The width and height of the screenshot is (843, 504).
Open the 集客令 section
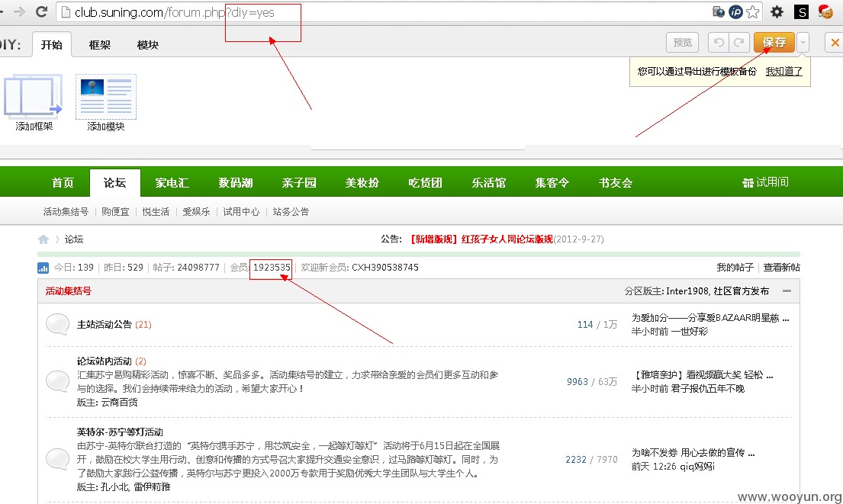tap(552, 183)
